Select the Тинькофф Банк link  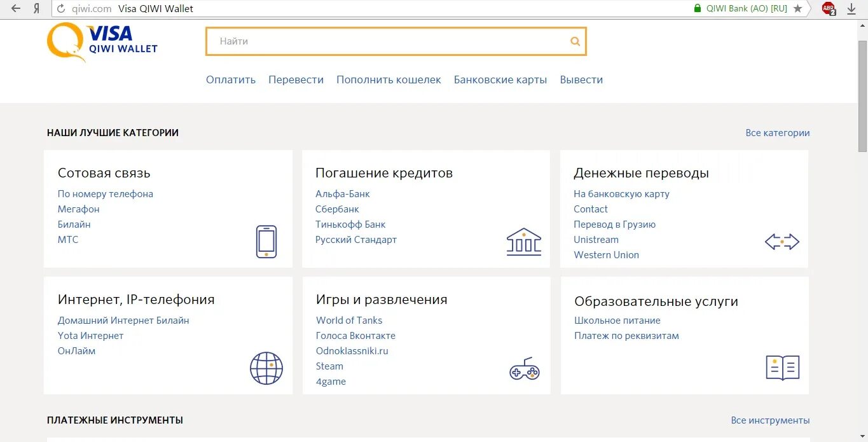350,224
